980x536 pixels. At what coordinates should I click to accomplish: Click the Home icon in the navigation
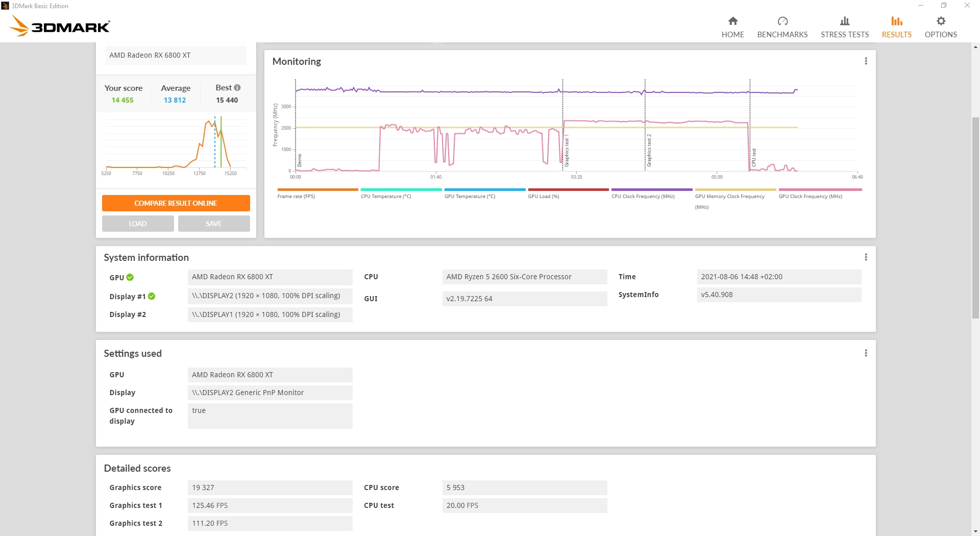(x=732, y=21)
